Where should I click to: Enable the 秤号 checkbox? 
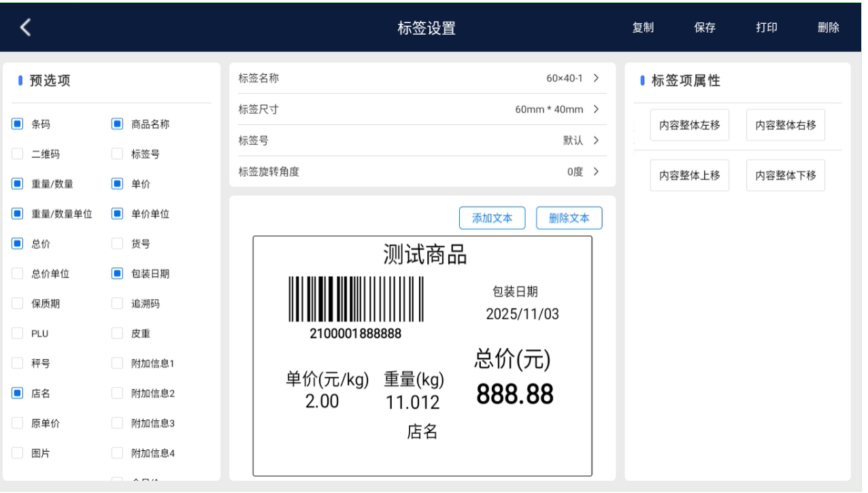point(18,364)
